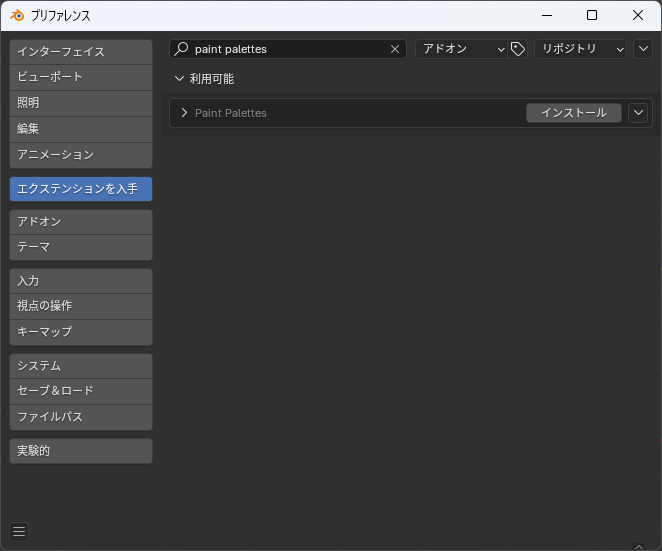Collapse the 利用可能 section

(179, 79)
